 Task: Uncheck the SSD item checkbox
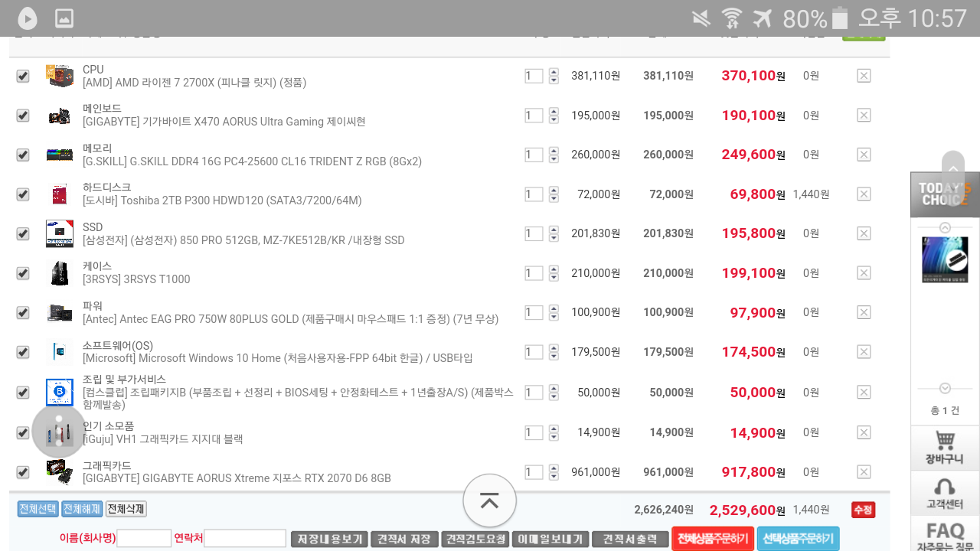pos(23,233)
